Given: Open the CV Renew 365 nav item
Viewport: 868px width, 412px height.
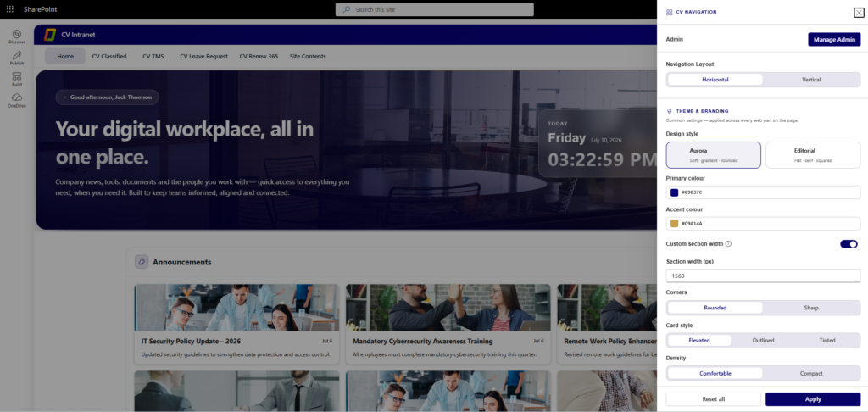Looking at the screenshot, I should coord(259,56).
